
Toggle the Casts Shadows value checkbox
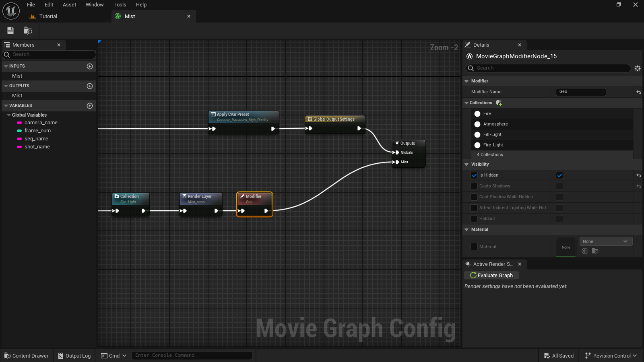(559, 186)
